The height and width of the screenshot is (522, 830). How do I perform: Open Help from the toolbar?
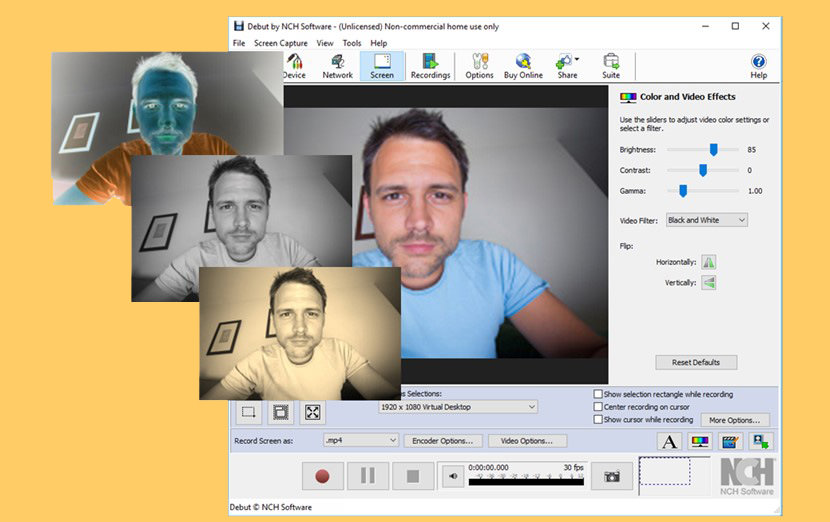(758, 66)
